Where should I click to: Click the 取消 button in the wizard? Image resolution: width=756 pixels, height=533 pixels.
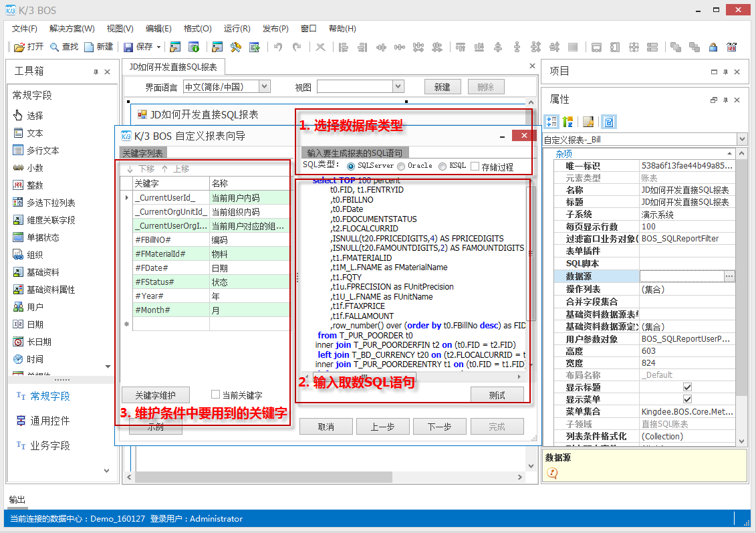tap(326, 427)
